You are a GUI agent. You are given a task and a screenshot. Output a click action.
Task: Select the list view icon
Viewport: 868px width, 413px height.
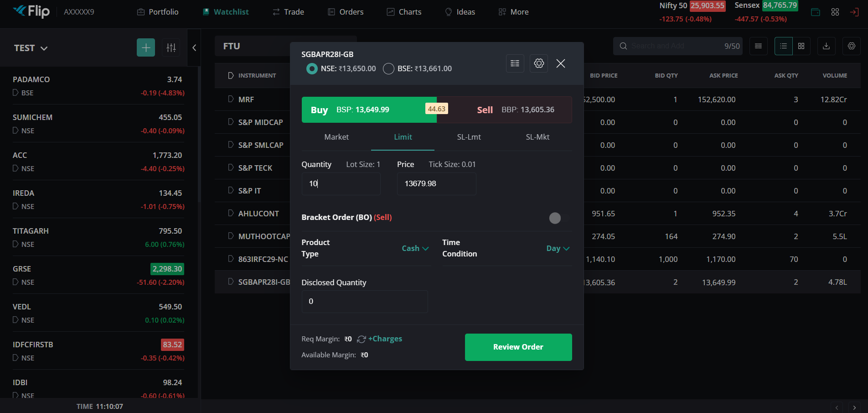point(784,46)
